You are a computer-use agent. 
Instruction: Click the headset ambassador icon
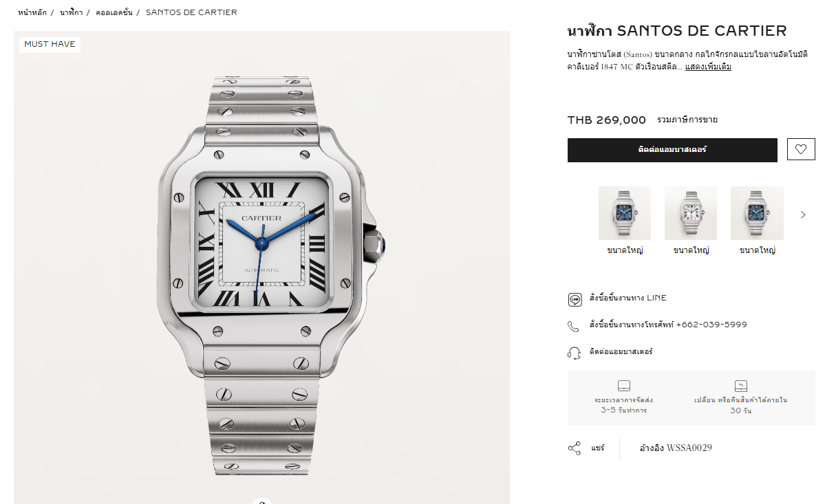click(x=574, y=352)
